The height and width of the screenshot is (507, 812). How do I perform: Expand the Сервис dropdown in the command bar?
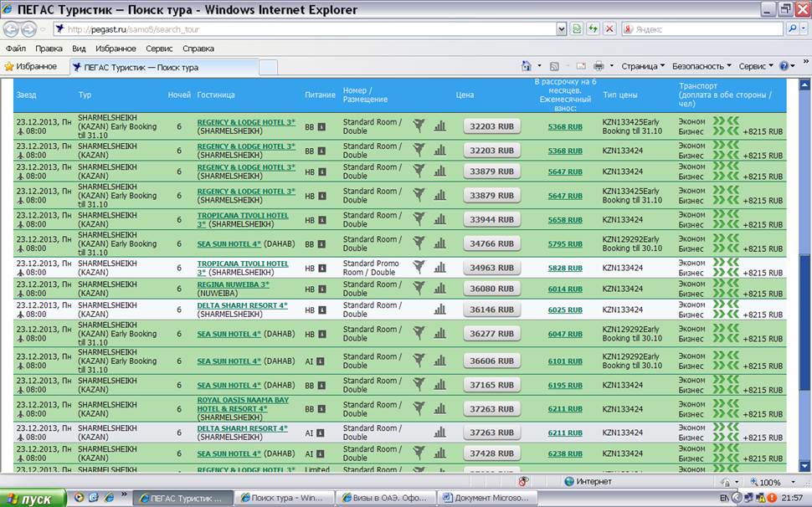tap(756, 66)
